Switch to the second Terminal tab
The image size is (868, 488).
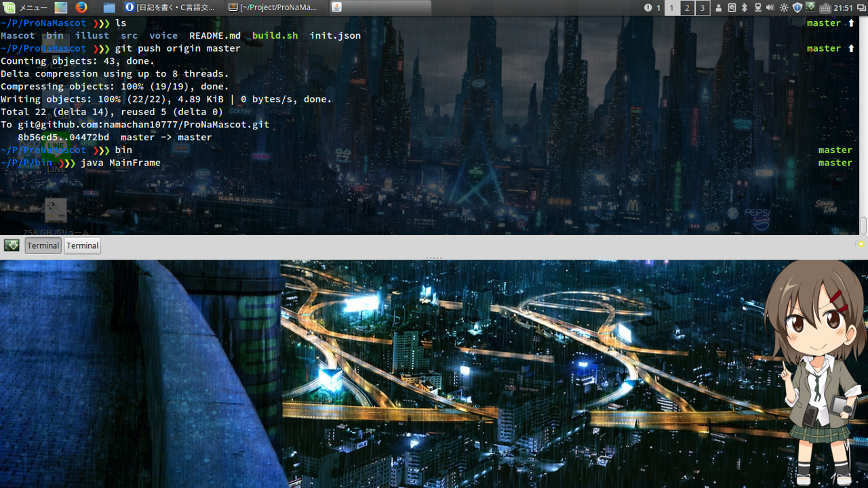83,245
